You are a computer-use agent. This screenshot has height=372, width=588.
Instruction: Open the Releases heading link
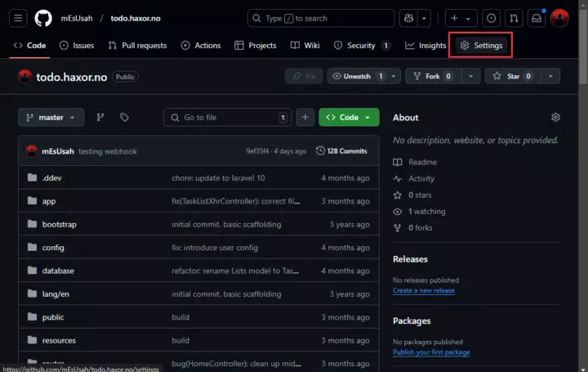[410, 259]
